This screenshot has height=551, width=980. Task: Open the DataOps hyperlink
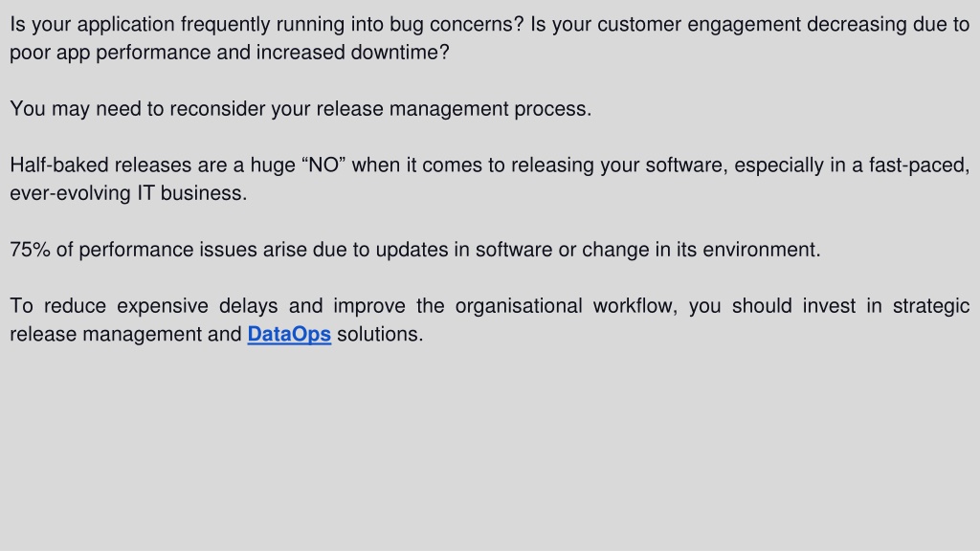(289, 334)
